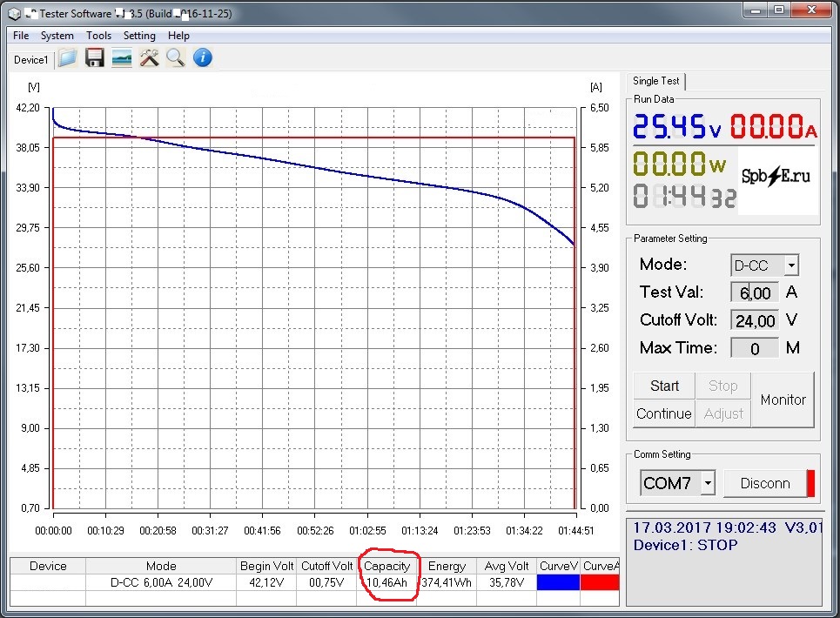Viewport: 840px width, 618px height.
Task: Open the System menu
Action: click(x=57, y=36)
